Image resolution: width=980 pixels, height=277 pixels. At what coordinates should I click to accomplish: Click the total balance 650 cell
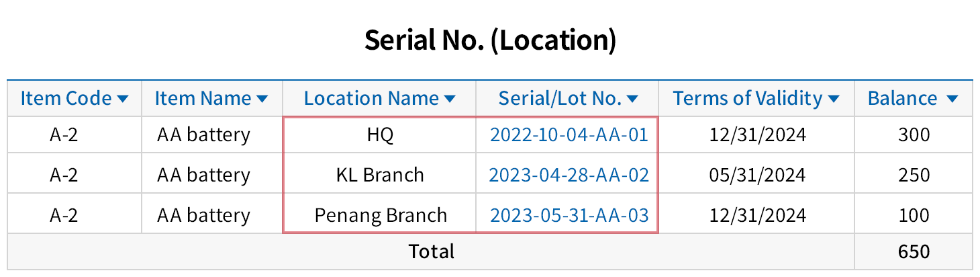tap(914, 251)
